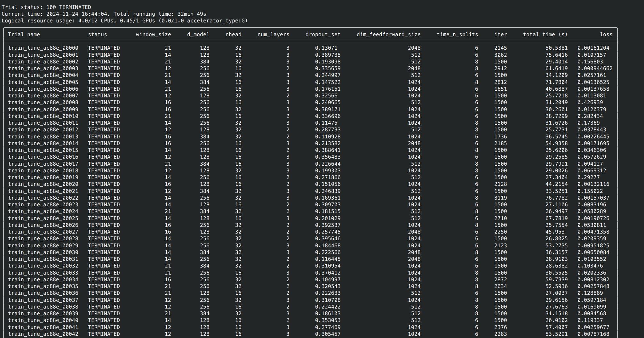Click the "d_model" column header
The height and width of the screenshot is (338, 644).
pos(198,35)
